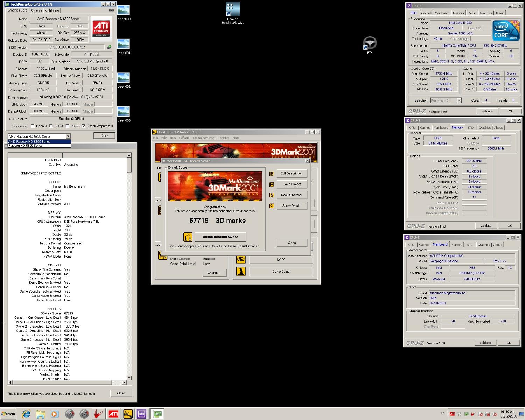Enable the CUDA checkbox in GPU-Z
Image resolution: width=525 pixels, height=420 pixels.
pyautogui.click(x=51, y=126)
